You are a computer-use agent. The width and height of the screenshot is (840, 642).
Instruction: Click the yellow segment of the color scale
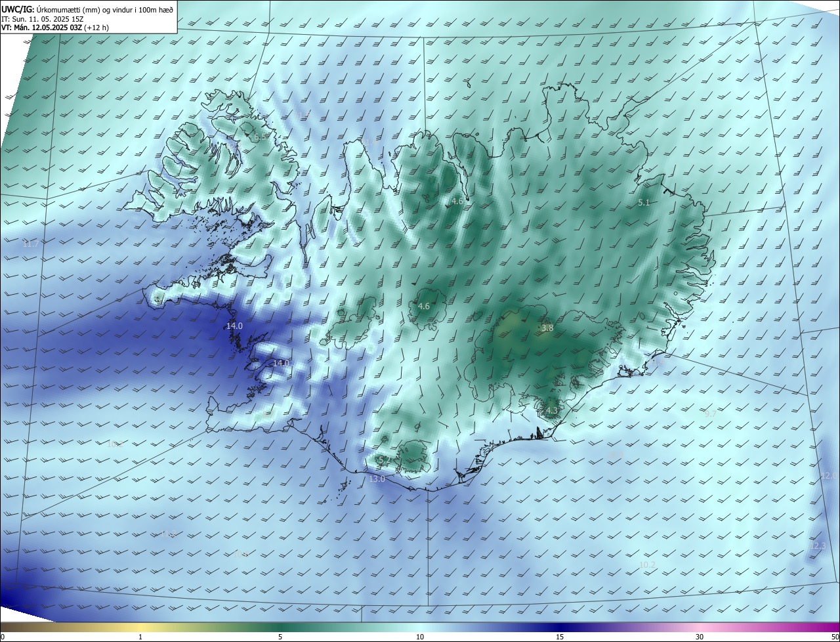coord(140,627)
